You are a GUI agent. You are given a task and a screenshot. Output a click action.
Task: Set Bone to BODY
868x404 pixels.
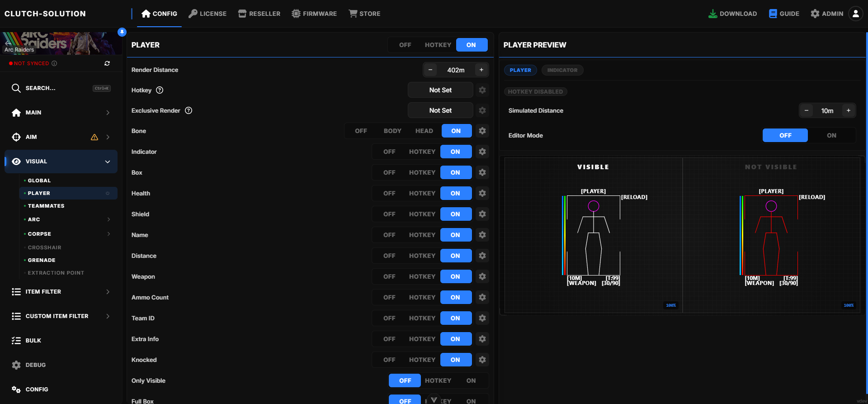click(x=392, y=131)
